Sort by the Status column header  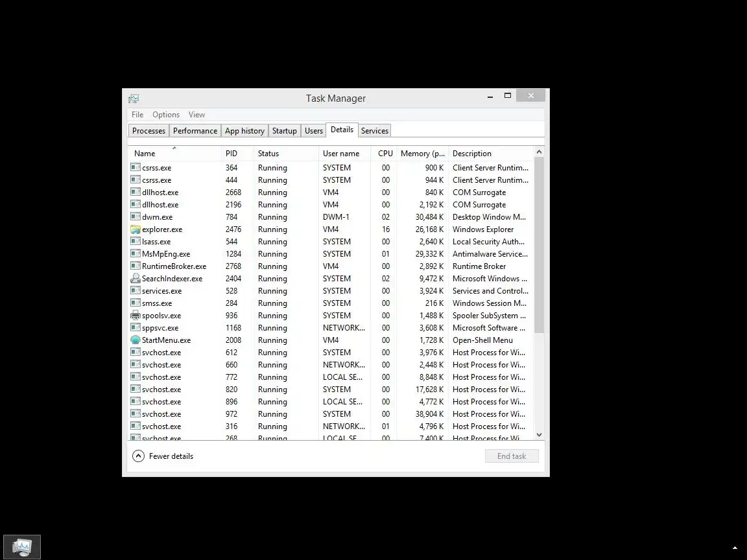[x=286, y=154]
